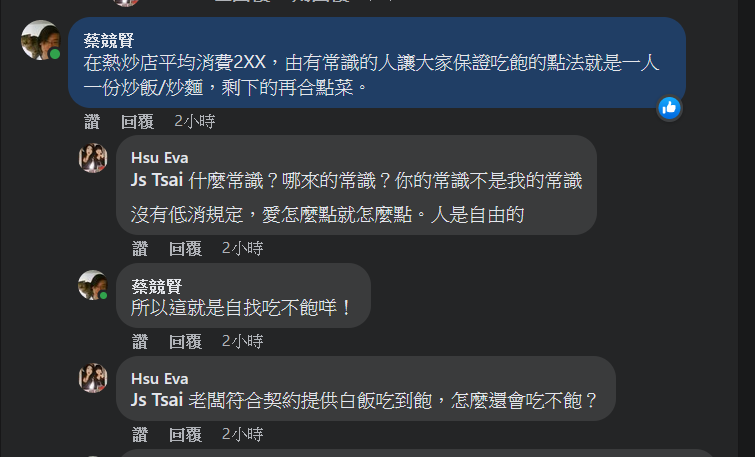
Task: Click 讚 under Hsu Eva's 老闆符合契約 reply
Action: coord(140,434)
